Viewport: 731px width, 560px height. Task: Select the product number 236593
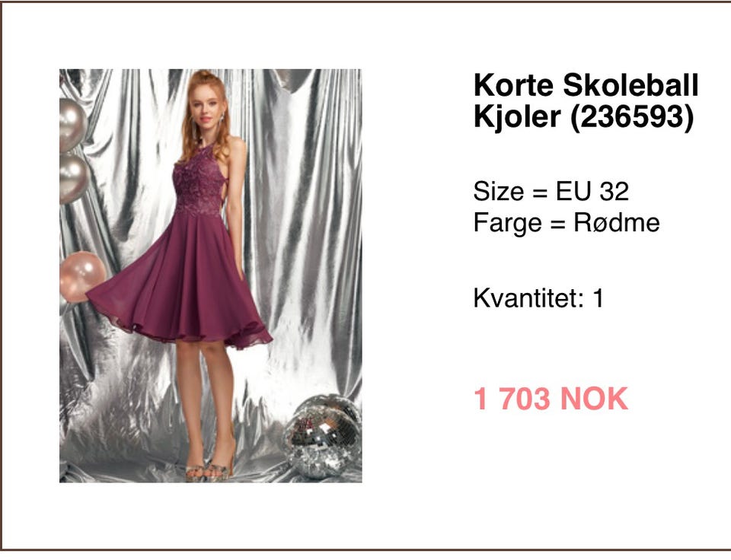(x=632, y=116)
